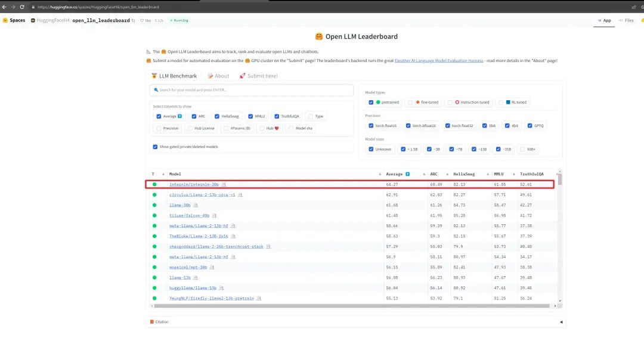Click the green pretrained dot in internlm row
Screen dimensions: 644x362
click(x=154, y=184)
